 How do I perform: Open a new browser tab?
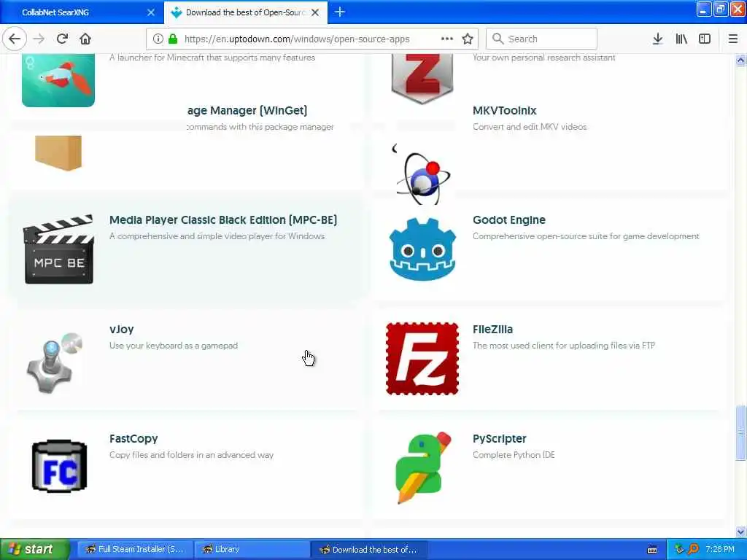pos(340,12)
